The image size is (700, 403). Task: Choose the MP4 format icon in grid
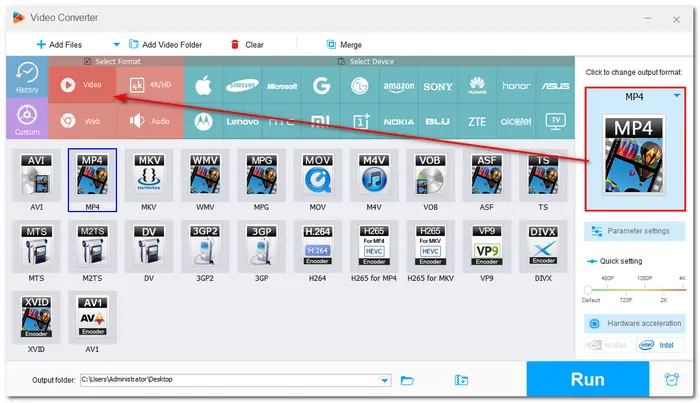(92, 174)
